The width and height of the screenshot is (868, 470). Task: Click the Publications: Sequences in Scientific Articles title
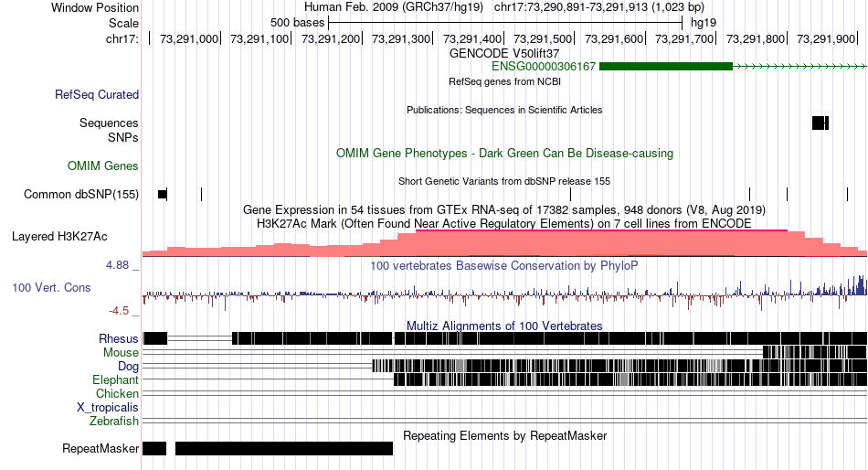(504, 110)
